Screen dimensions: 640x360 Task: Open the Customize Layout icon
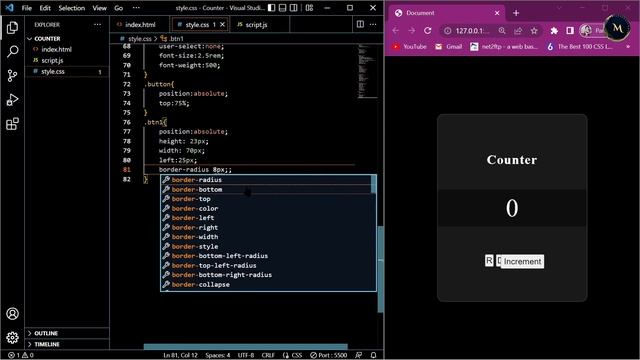309,8
